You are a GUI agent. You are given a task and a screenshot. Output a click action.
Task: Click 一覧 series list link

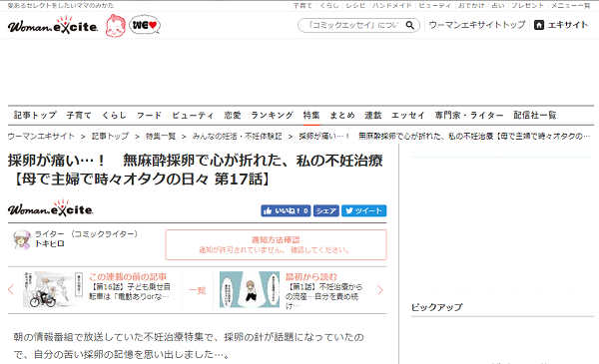coord(197,290)
